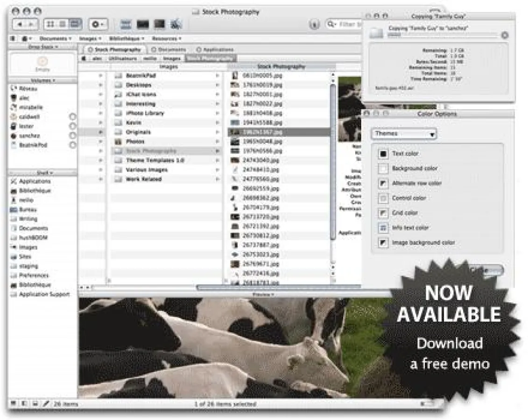Viewport: 528px width, 420px height.
Task: Click the pencil icon in status bar
Action: pos(46,404)
